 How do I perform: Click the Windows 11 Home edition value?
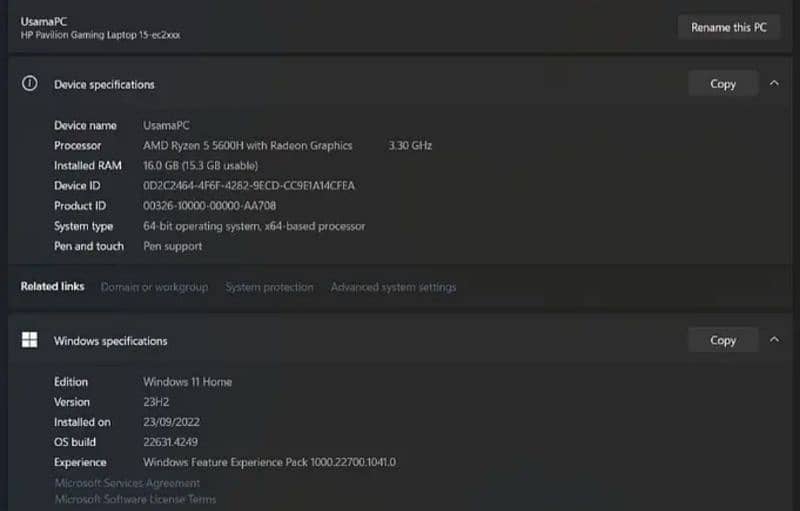point(187,381)
